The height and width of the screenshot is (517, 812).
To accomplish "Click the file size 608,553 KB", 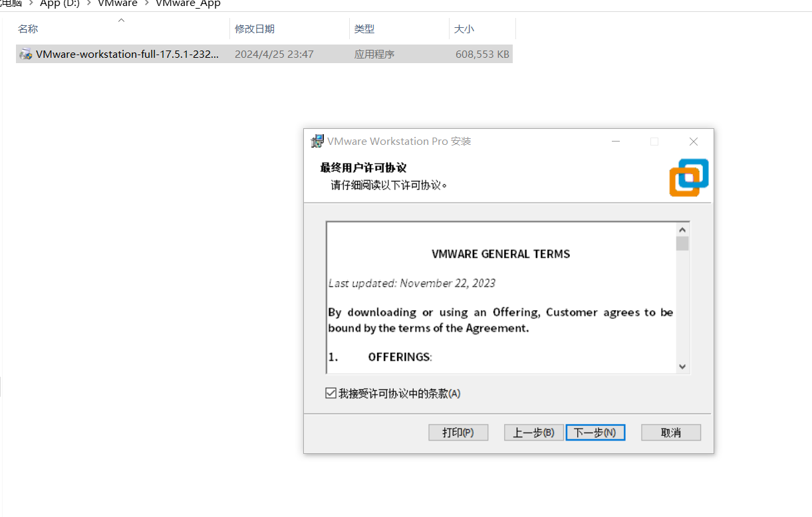I will click(483, 54).
